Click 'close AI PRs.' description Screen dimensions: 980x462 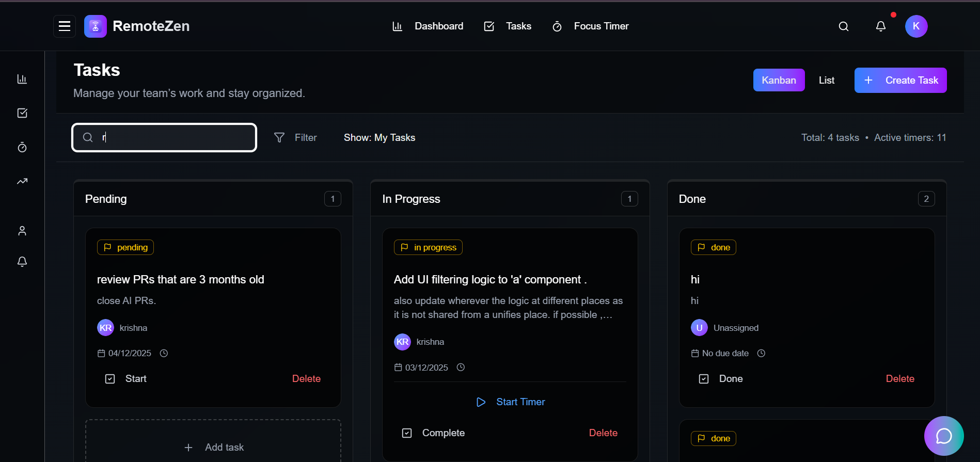pyautogui.click(x=127, y=300)
